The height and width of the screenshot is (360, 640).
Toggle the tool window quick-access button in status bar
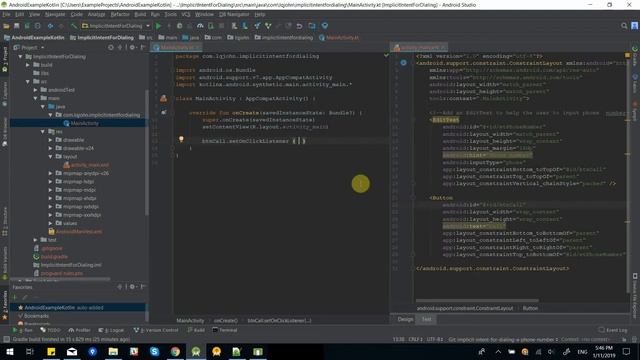pos(6,339)
